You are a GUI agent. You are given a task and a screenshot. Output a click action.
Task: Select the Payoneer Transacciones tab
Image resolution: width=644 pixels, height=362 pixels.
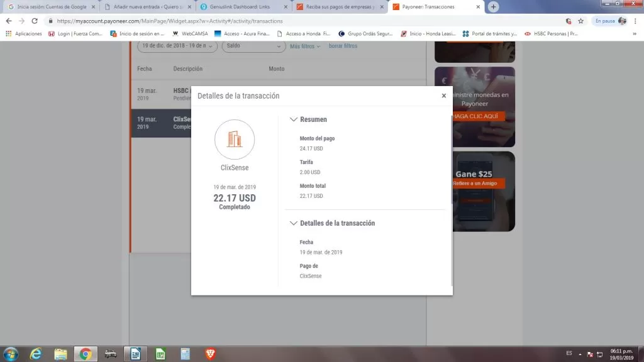click(x=435, y=7)
